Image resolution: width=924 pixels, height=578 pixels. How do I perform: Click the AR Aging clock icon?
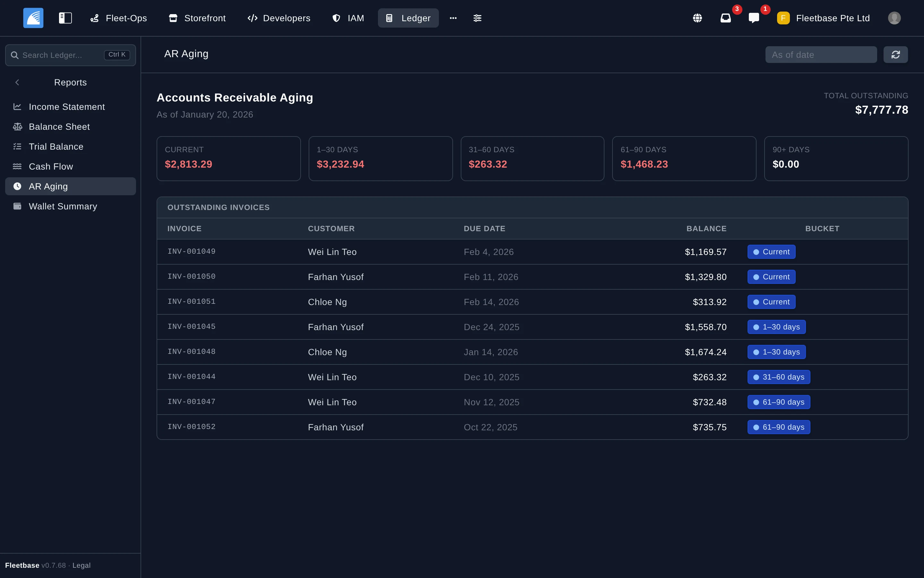click(17, 186)
